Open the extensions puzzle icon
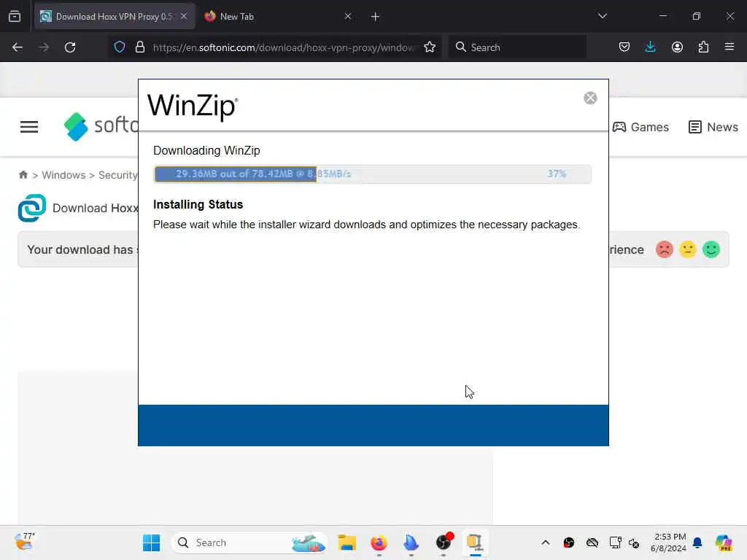 [x=703, y=47]
